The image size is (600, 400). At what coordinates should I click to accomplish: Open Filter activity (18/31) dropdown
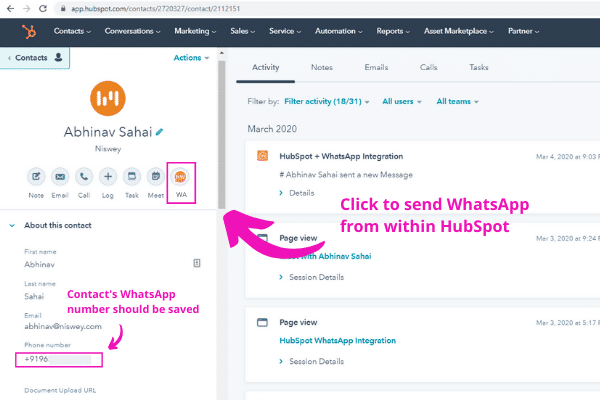pos(326,101)
